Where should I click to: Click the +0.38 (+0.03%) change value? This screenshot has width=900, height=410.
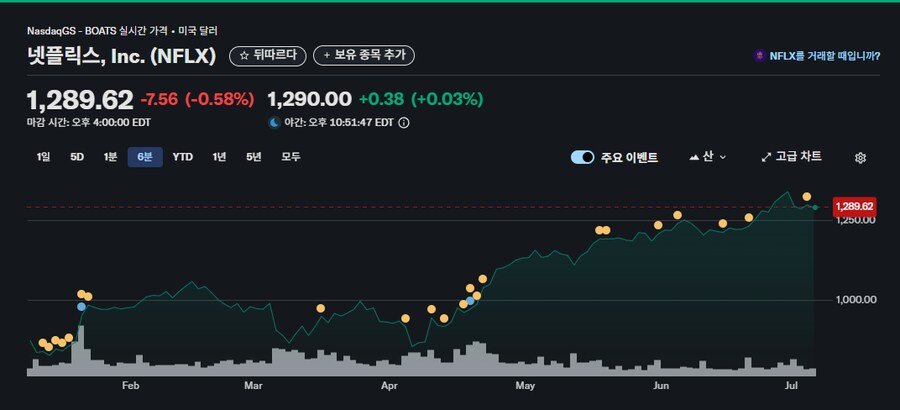[x=421, y=99]
